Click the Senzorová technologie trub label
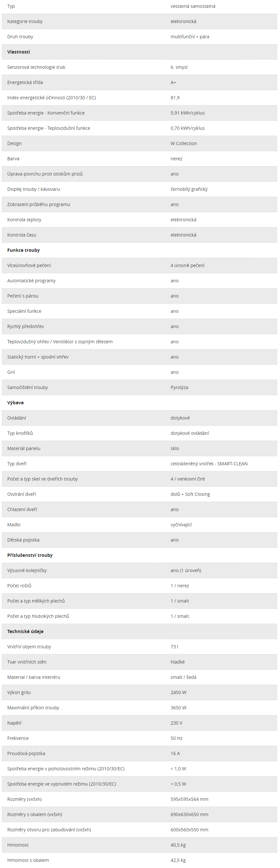 pos(36,67)
